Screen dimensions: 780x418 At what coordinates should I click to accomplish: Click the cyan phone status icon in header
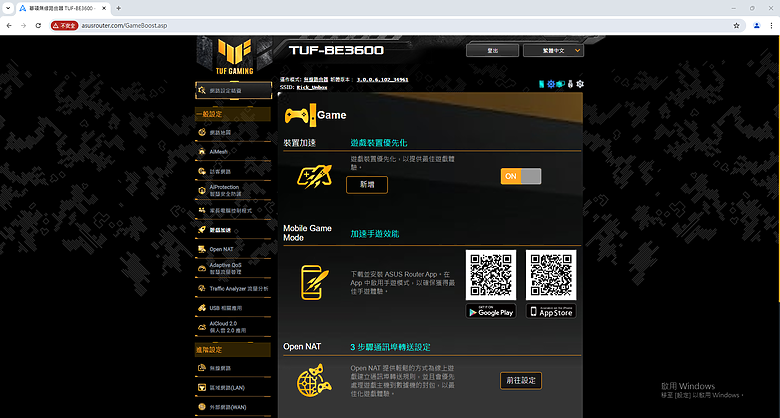click(542, 84)
